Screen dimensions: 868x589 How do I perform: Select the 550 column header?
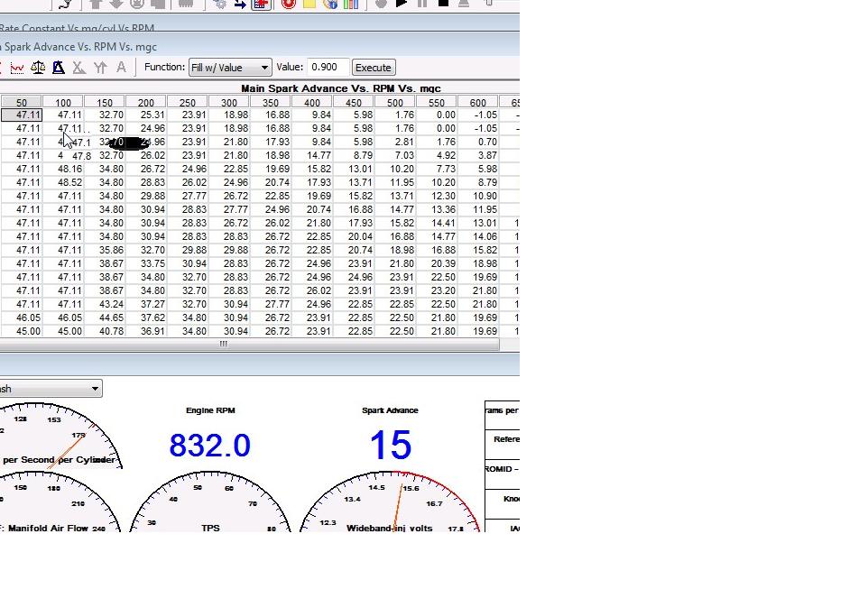click(436, 103)
